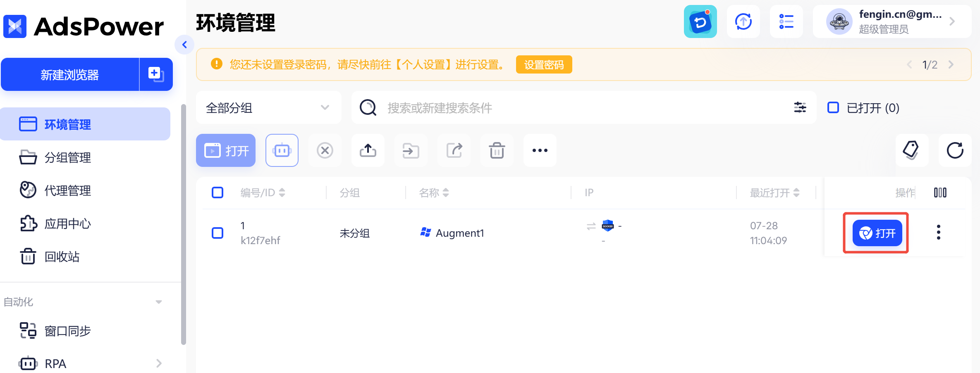This screenshot has width=980, height=373.
Task: Toggle the select-all header checkbox
Action: click(218, 192)
